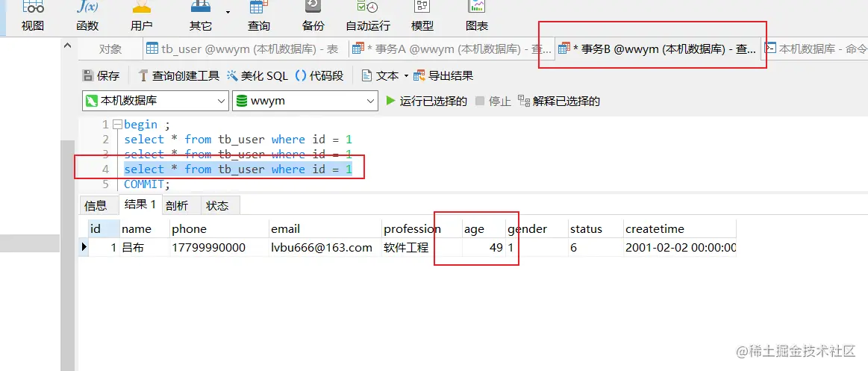Click the select statement on line 2
868x371 pixels.
pyautogui.click(x=238, y=140)
